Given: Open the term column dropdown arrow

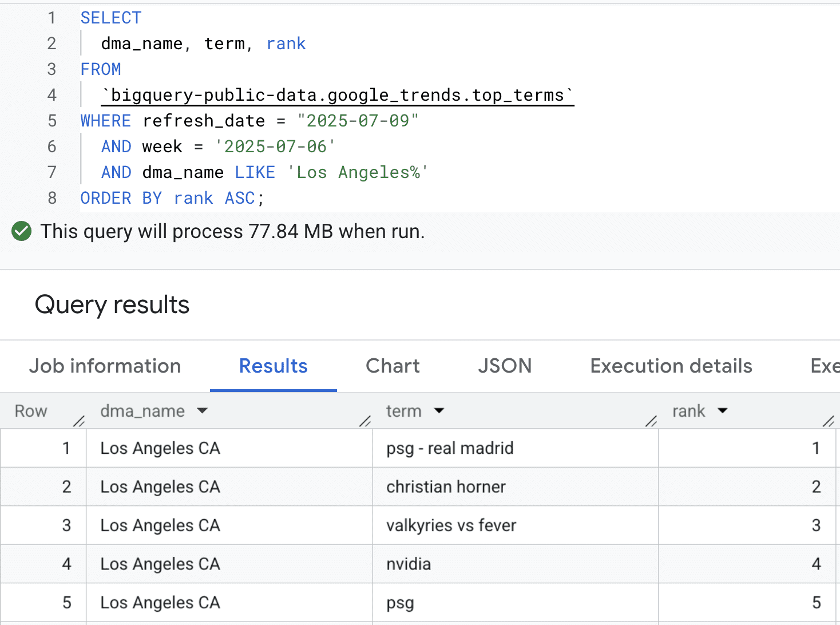Looking at the screenshot, I should tap(439, 411).
